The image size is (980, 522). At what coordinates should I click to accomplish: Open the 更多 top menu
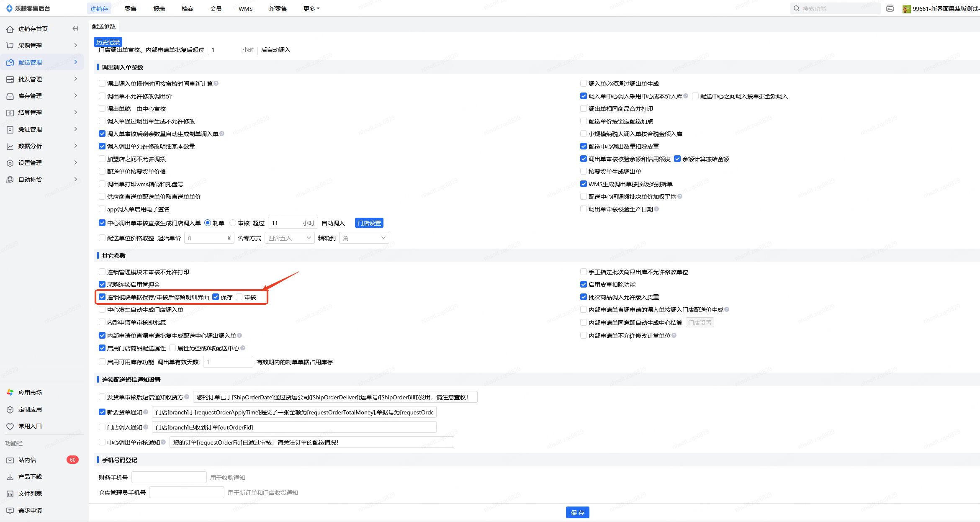pos(311,8)
